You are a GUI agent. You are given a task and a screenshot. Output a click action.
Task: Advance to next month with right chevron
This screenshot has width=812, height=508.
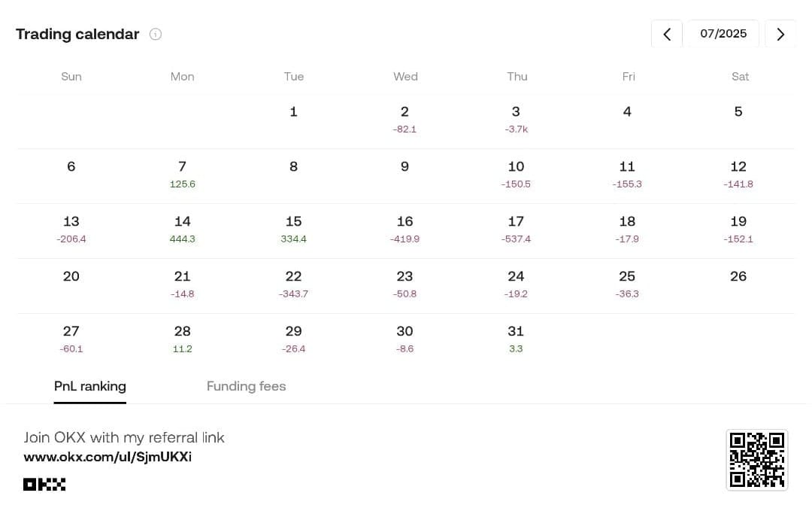pos(780,34)
